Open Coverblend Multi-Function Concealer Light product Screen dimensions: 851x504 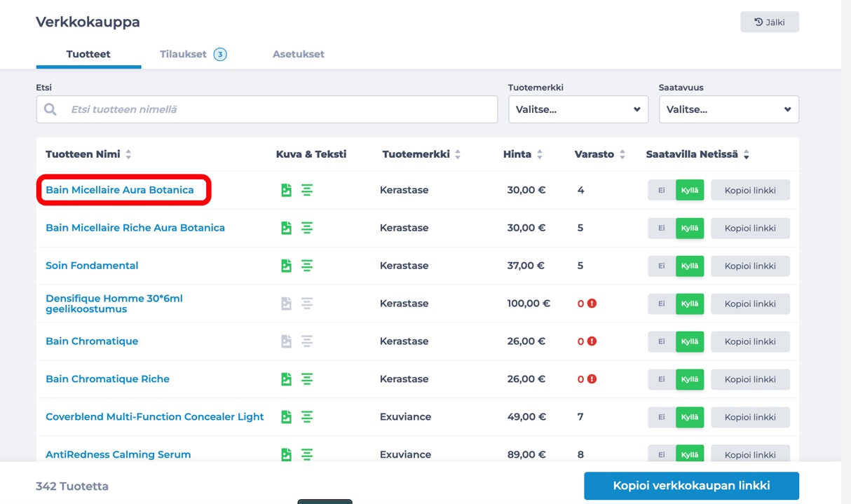tap(155, 417)
